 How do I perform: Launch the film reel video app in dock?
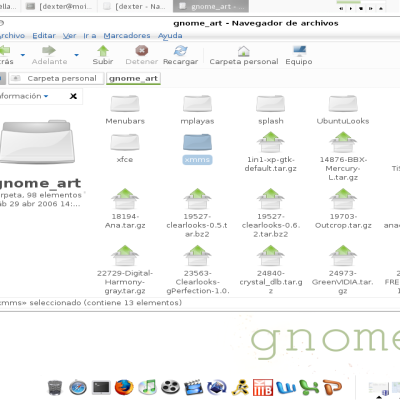(170, 387)
